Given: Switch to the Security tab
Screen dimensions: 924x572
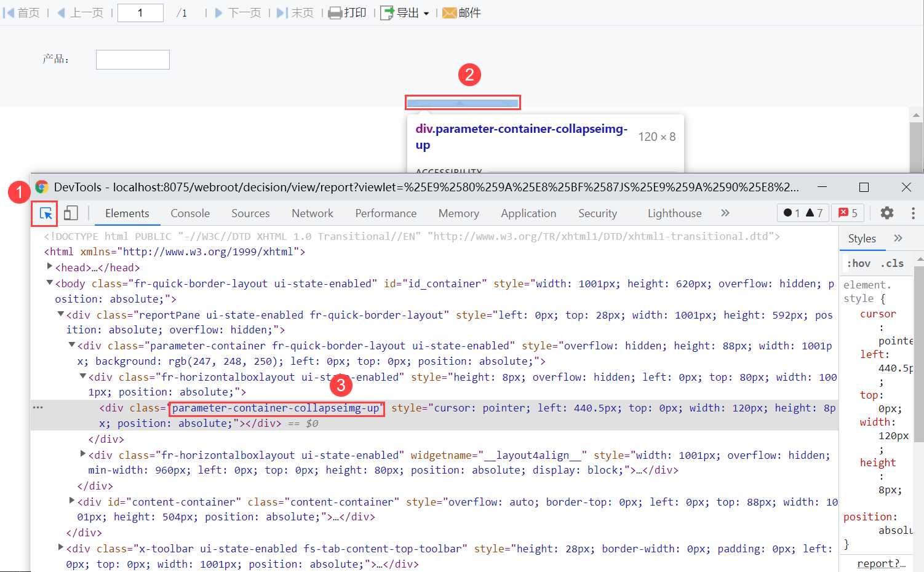Looking at the screenshot, I should click(597, 213).
